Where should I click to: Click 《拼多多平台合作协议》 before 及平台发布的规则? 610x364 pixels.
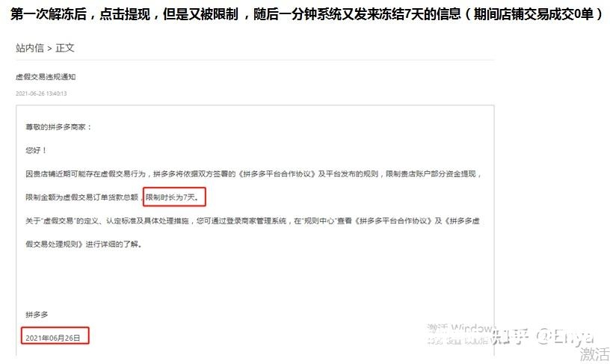click(276, 174)
